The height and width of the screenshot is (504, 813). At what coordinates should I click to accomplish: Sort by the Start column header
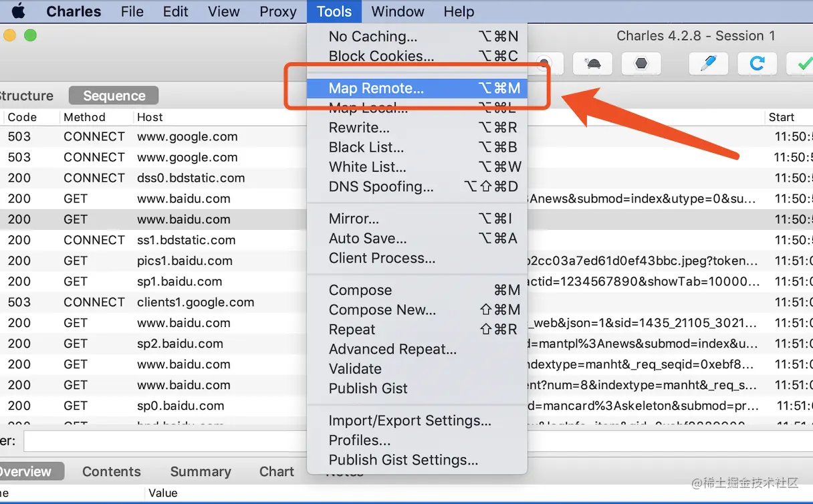coord(782,117)
